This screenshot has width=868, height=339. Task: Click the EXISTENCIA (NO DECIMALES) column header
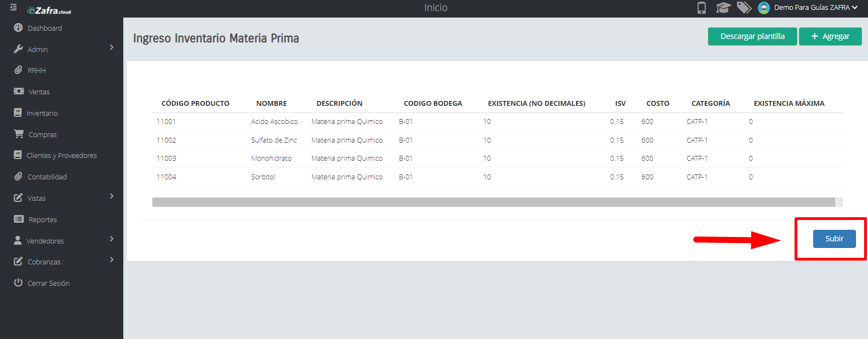[x=536, y=103]
